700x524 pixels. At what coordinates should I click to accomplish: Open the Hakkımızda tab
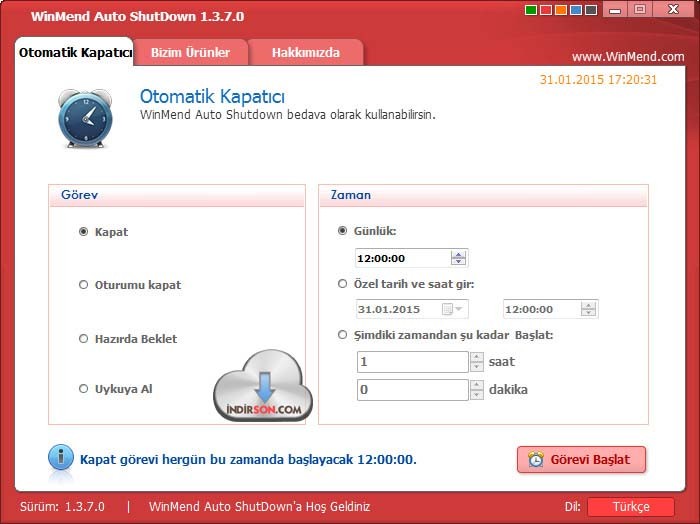pos(306,53)
